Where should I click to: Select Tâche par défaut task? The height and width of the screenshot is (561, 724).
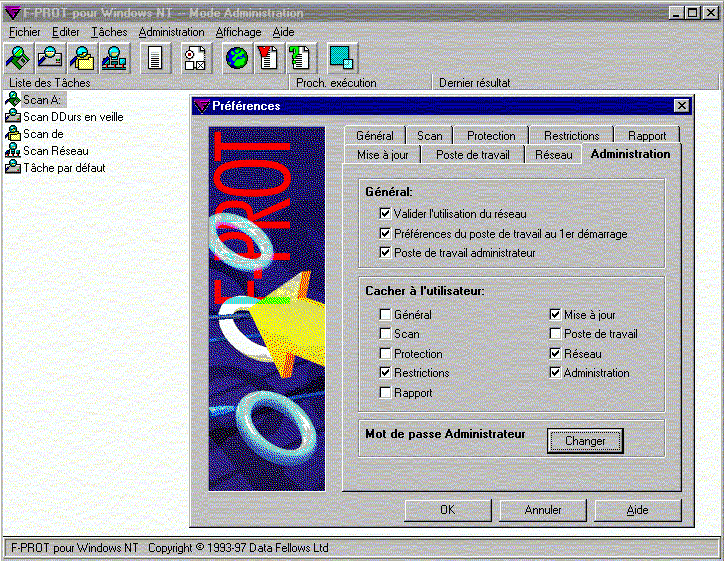[64, 168]
